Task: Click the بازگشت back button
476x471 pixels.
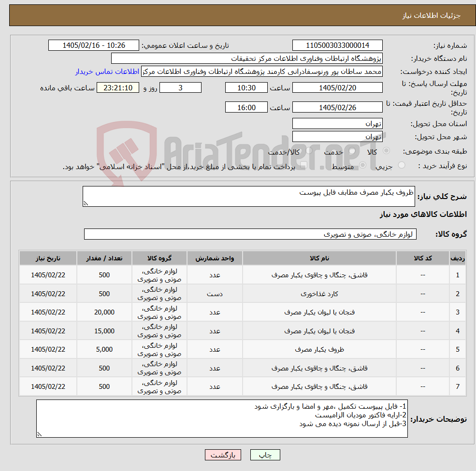Action: click(223, 455)
